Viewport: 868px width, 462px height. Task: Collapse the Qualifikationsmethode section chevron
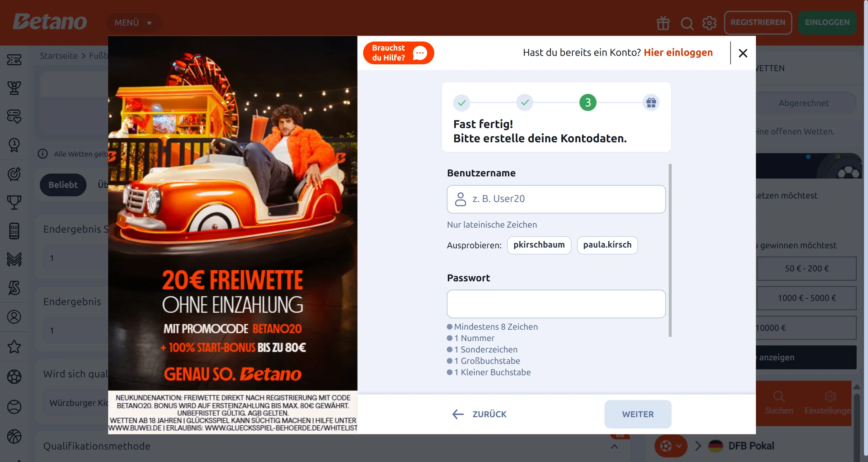pyautogui.click(x=614, y=446)
